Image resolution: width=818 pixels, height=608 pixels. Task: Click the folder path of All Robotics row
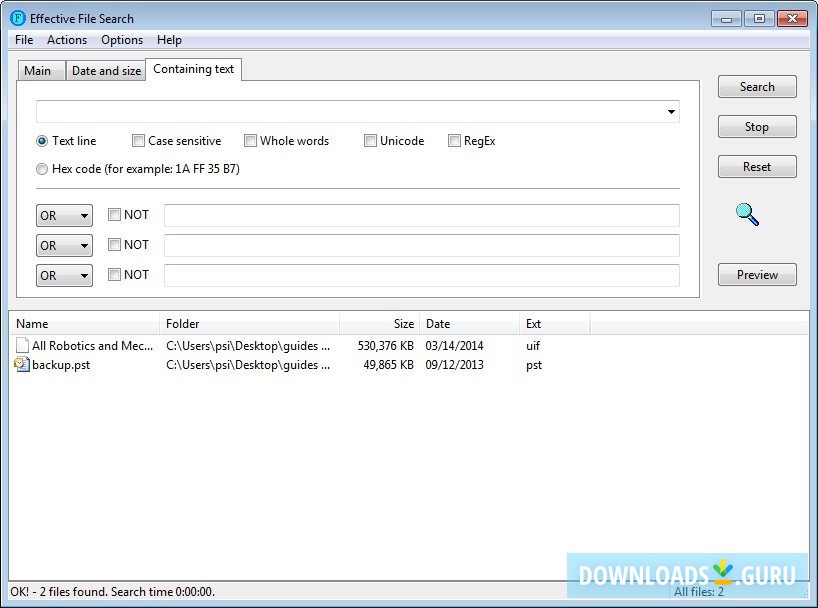(x=248, y=345)
